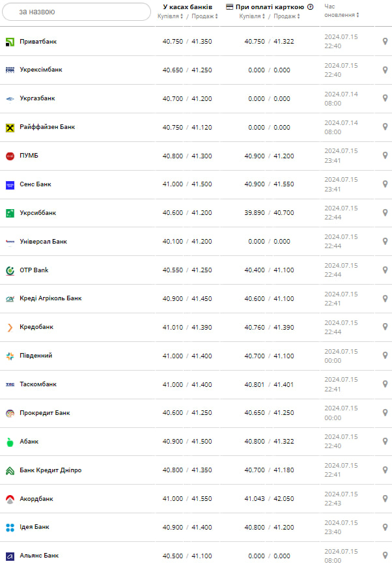Click the Кредобанк map pin icon
The width and height of the screenshot is (392, 568).
[x=385, y=327]
